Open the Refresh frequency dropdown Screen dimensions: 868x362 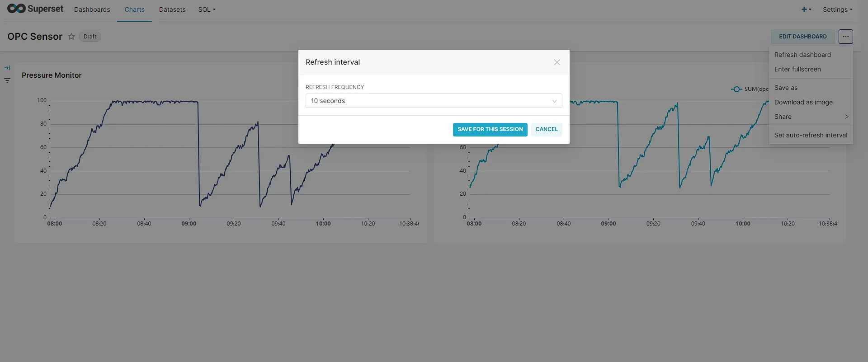(434, 101)
